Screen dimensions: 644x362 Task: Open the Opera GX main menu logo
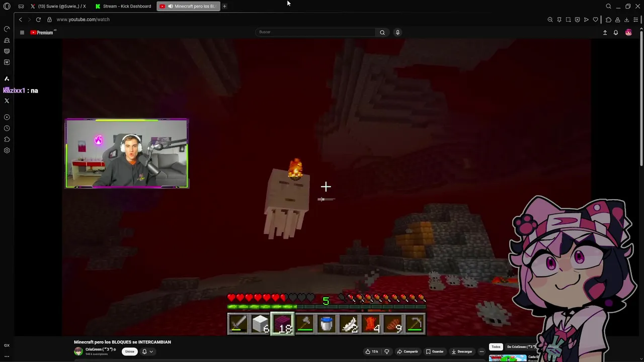click(x=7, y=6)
